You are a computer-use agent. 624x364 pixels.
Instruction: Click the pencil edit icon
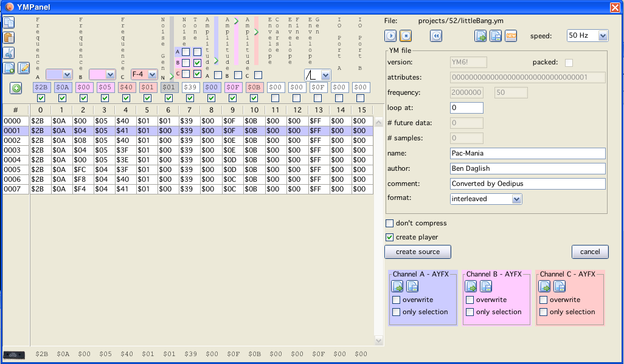tap(24, 68)
